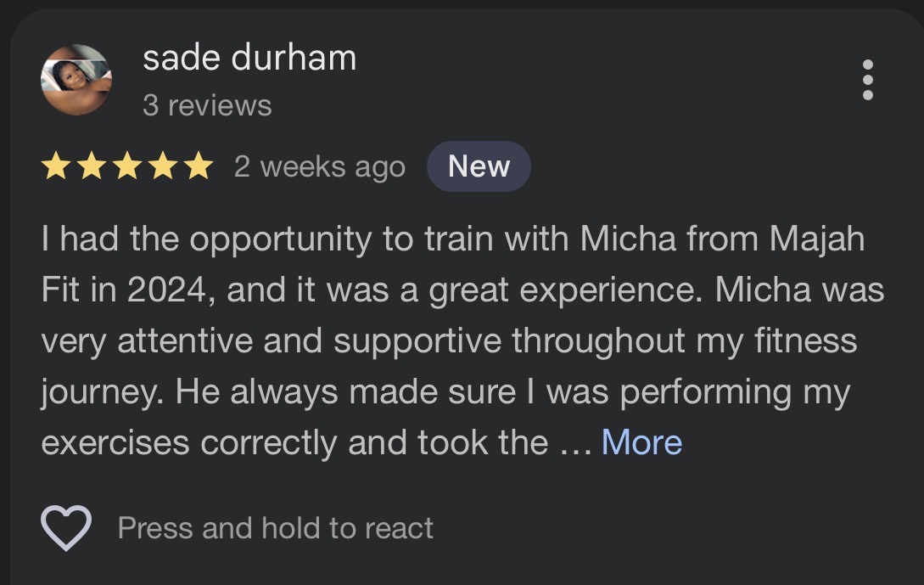Expand the truncated review with More

pyautogui.click(x=641, y=442)
